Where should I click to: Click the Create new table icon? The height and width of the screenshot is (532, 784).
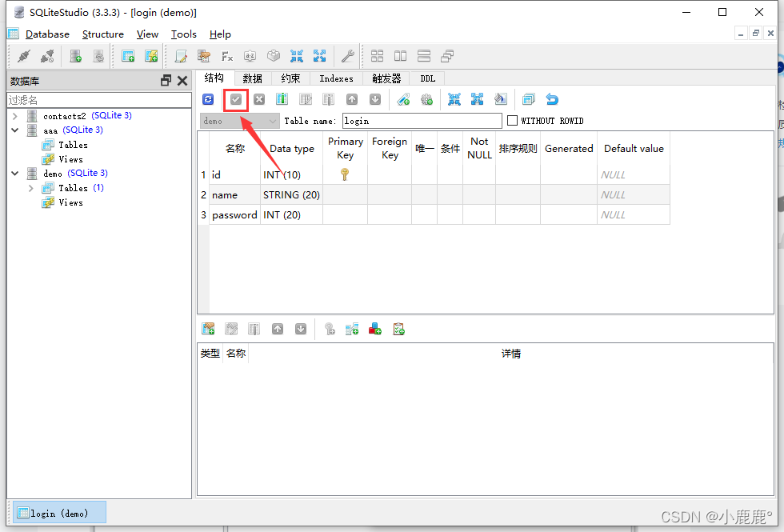(x=128, y=56)
